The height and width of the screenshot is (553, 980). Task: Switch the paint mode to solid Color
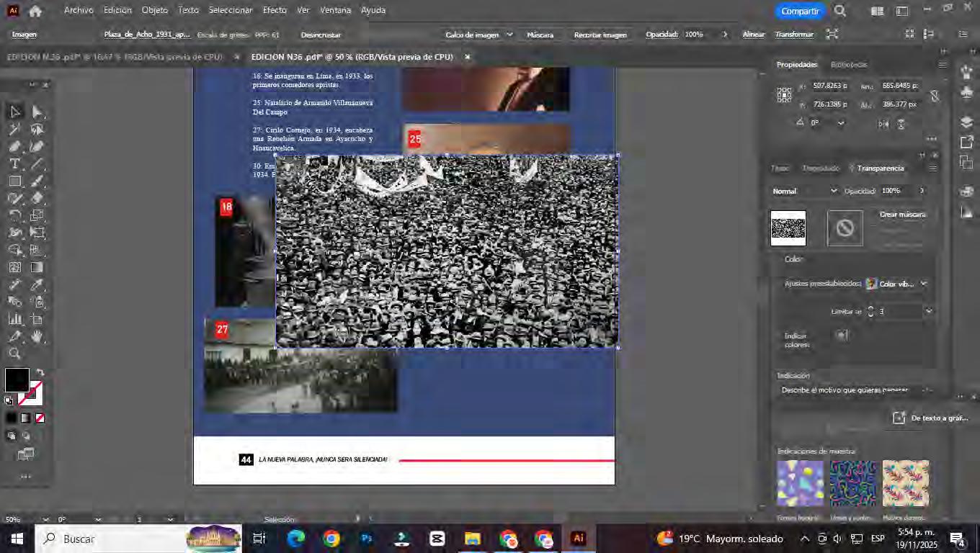[12, 418]
